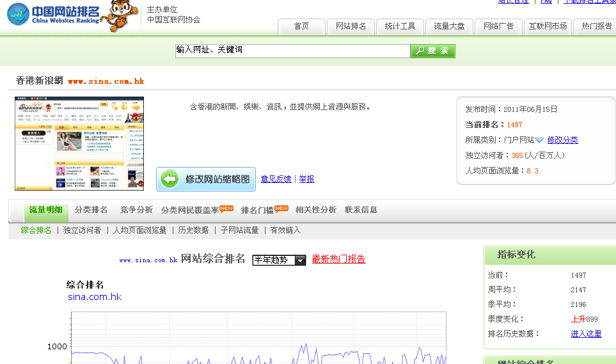The height and width of the screenshot is (364, 616).
Task: Click the 人均页面浏览量 value 8.3
Action: pyautogui.click(x=532, y=171)
